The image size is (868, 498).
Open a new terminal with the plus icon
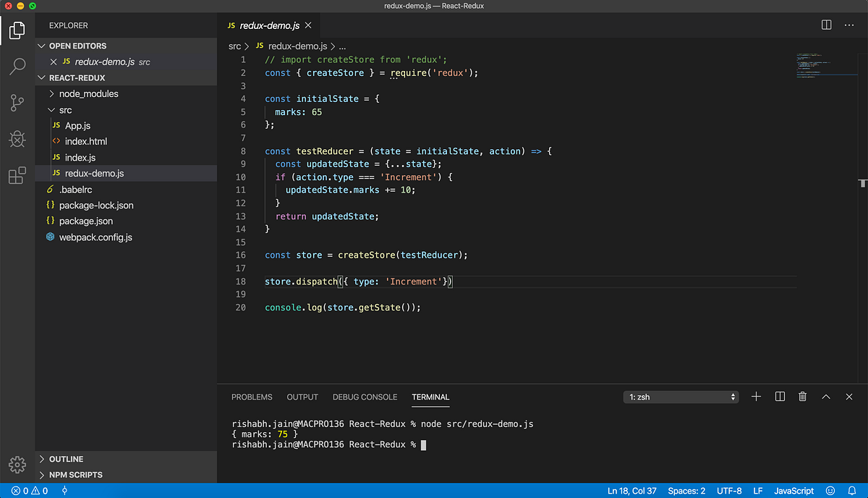(x=756, y=396)
